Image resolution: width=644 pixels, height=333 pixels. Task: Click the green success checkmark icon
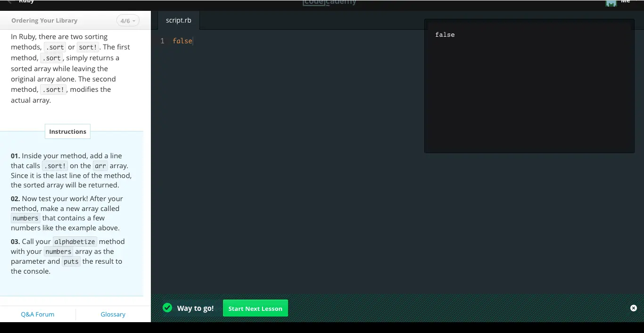(167, 308)
